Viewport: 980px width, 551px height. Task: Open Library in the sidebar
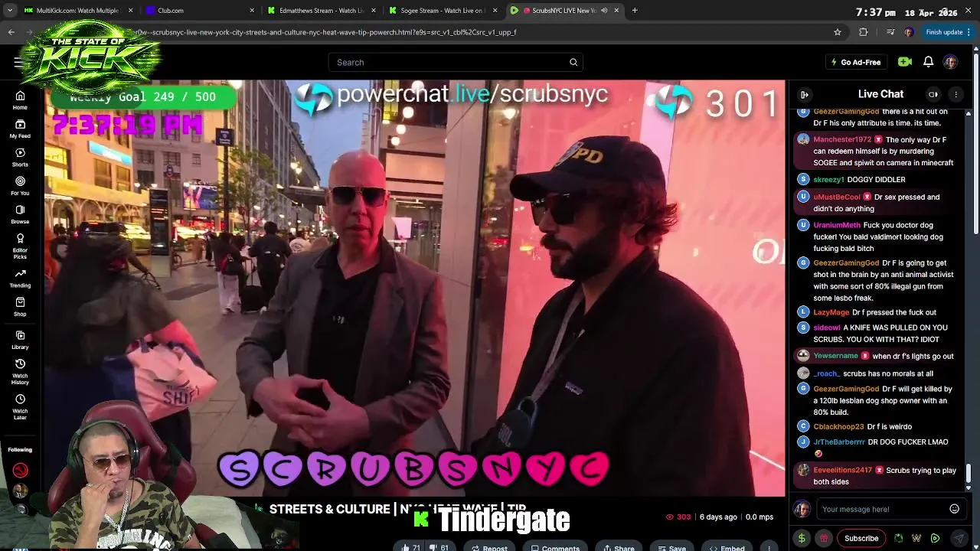pyautogui.click(x=20, y=340)
